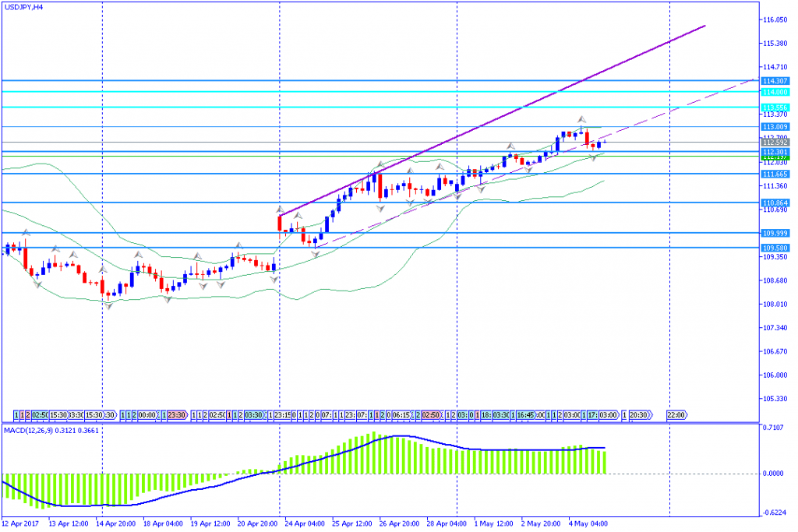Click the 28 Apr 04:00 time label
The height and width of the screenshot is (532, 798).
(447, 524)
